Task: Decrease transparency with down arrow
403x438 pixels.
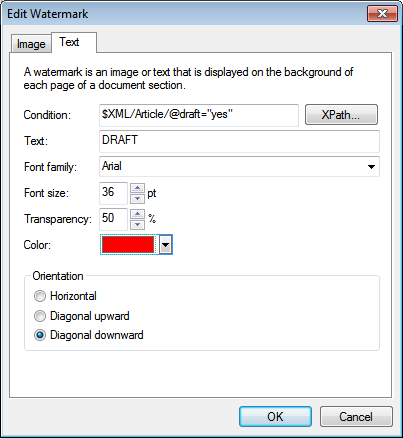Action: pos(137,224)
